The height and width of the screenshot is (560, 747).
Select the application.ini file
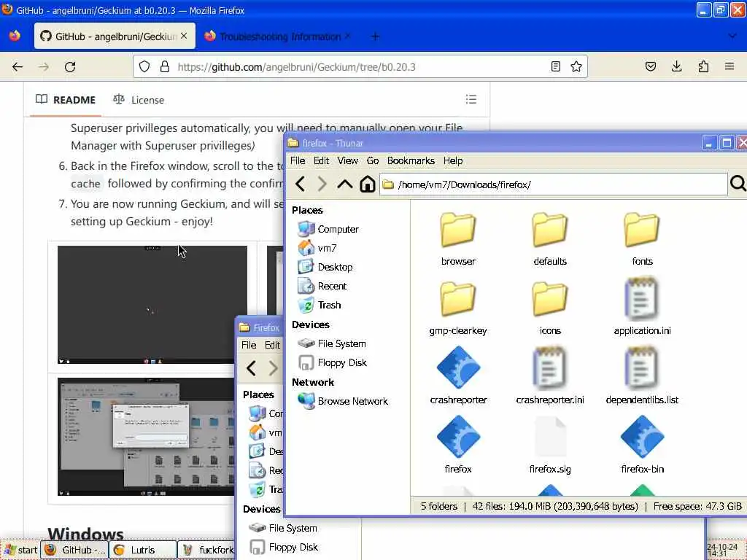[642, 307]
